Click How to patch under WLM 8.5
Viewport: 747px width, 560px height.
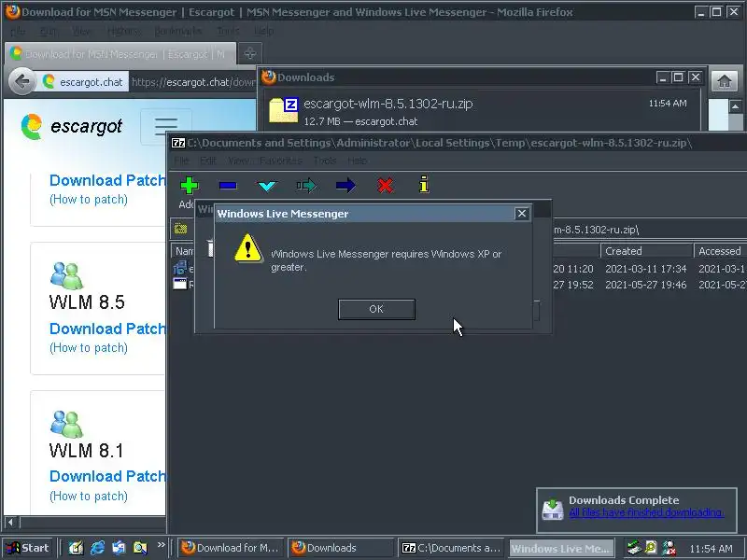(x=89, y=347)
